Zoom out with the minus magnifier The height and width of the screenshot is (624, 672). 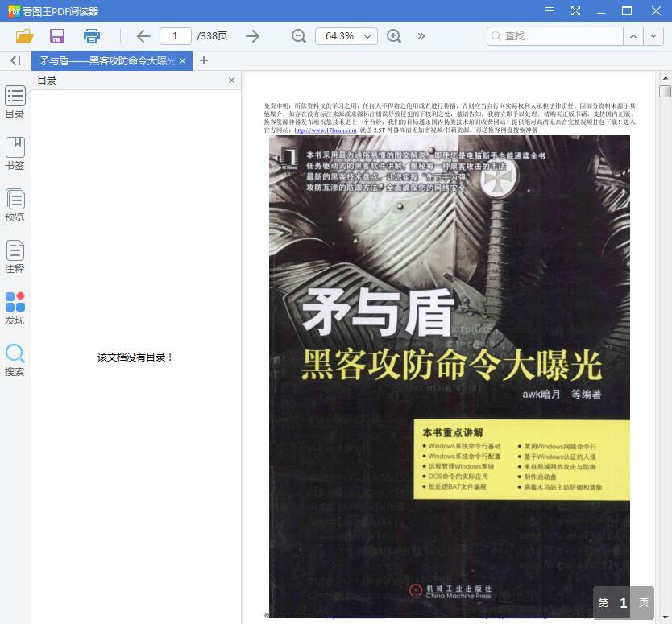299,36
